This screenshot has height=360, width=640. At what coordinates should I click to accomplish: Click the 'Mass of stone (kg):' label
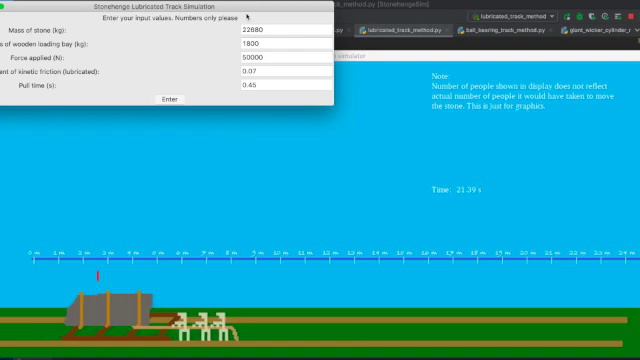tap(37, 30)
